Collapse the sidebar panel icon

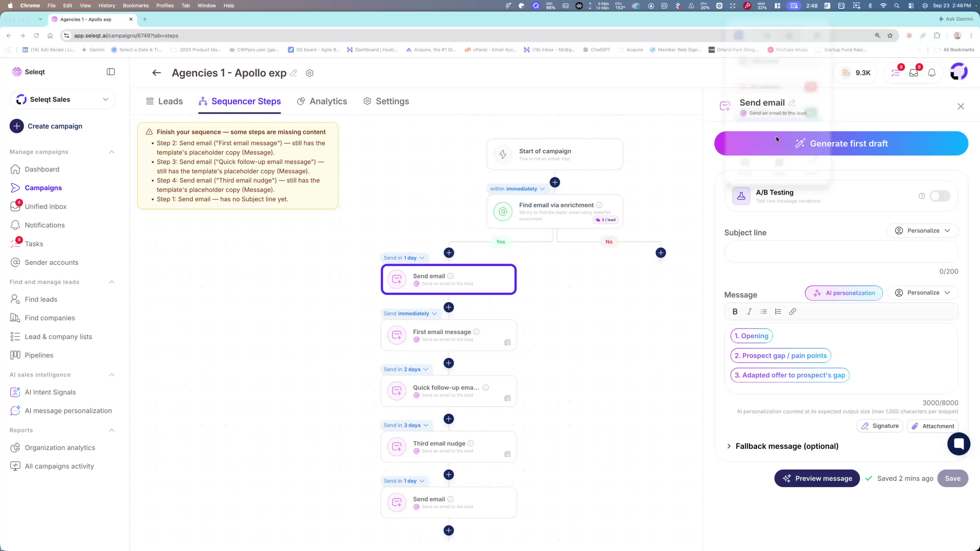[111, 72]
